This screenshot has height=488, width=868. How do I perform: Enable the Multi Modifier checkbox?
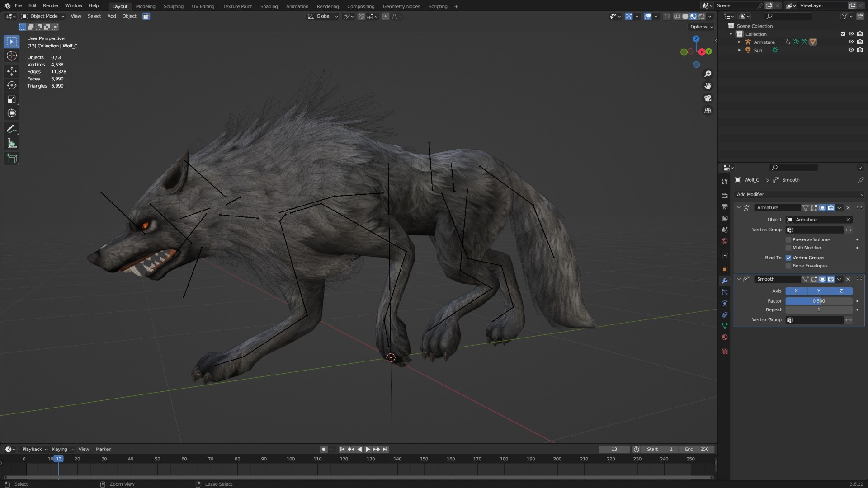click(x=788, y=248)
